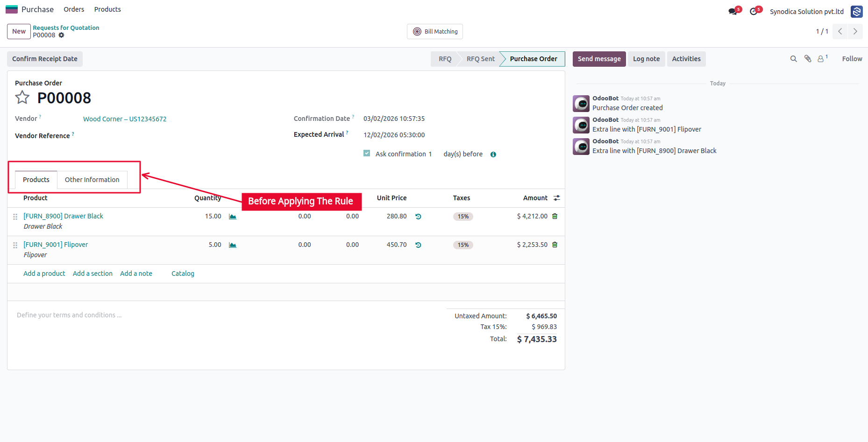
Task: Select the RFQ status stage
Action: pyautogui.click(x=445, y=59)
